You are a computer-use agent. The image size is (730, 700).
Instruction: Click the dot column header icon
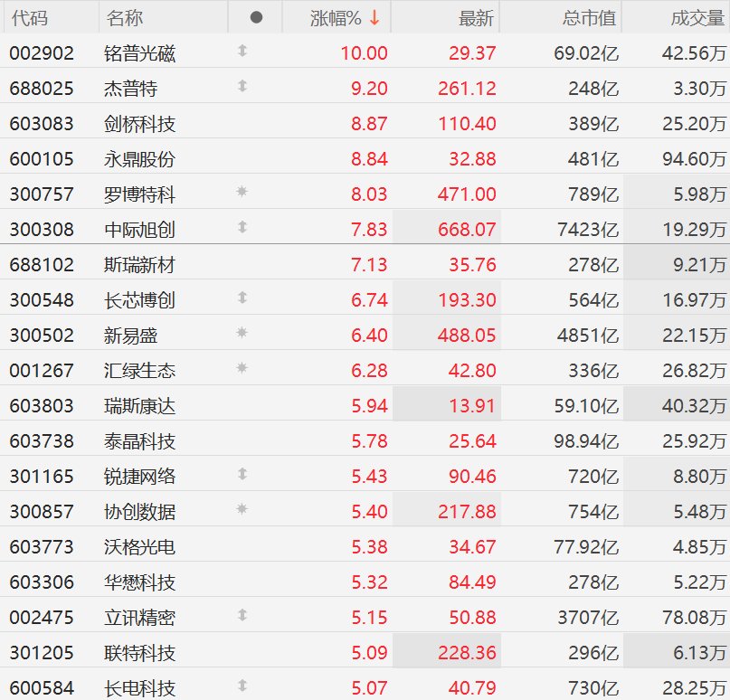point(256,17)
